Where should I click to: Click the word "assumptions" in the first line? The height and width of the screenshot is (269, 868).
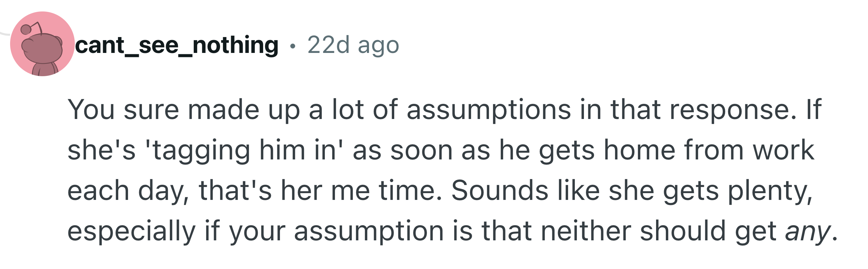(489, 110)
